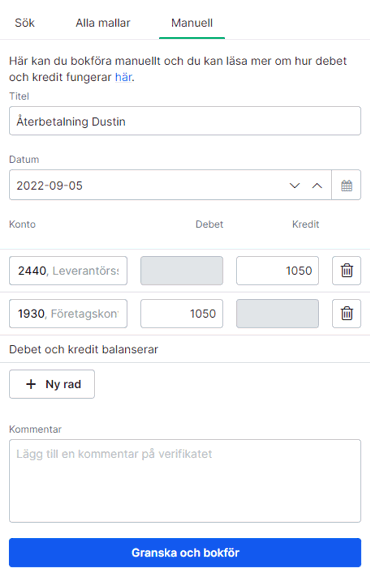Viewport: 370px width, 581px height.
Task: Click the Titel field with Återbetalning Dustin
Action: pos(185,121)
